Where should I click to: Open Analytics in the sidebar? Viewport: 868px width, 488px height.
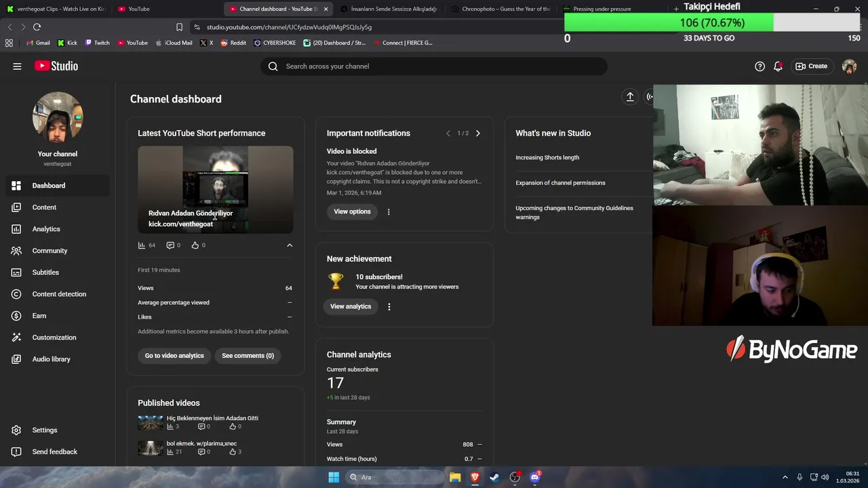pos(58,229)
